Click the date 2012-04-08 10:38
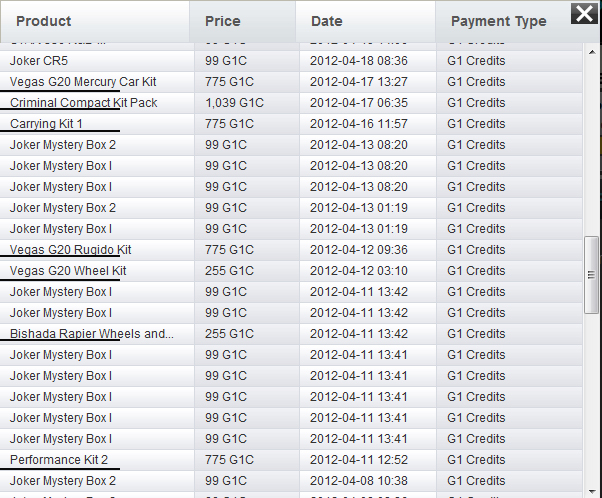 (x=359, y=481)
